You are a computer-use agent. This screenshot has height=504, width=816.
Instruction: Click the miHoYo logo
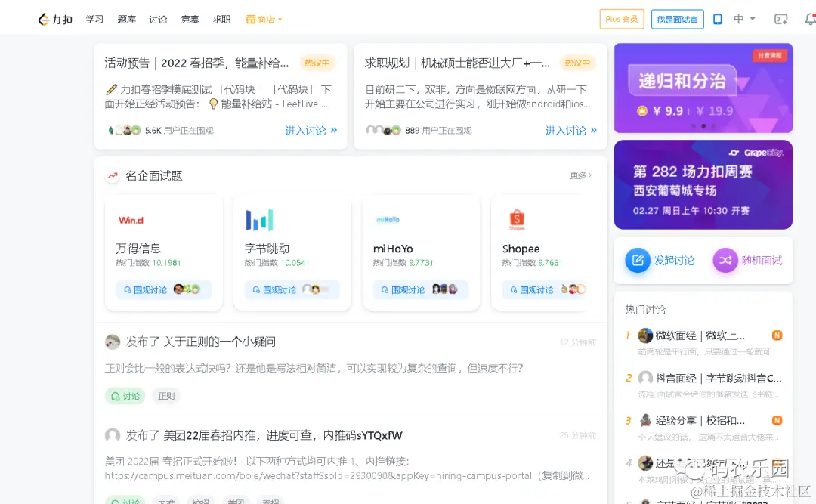388,219
